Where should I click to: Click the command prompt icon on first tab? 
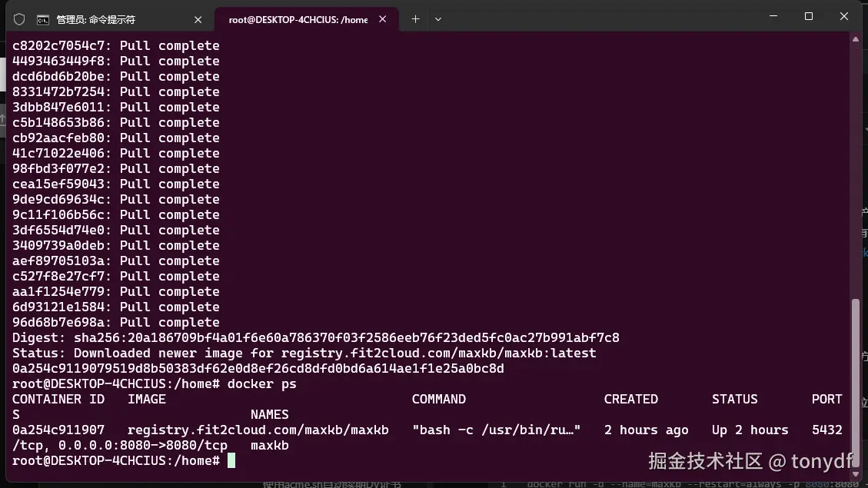pyautogui.click(x=42, y=20)
